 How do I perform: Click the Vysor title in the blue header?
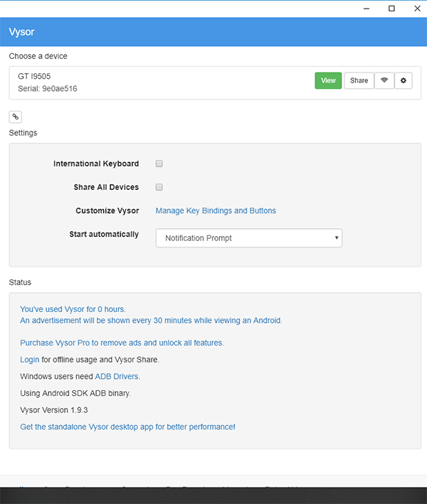(x=22, y=32)
